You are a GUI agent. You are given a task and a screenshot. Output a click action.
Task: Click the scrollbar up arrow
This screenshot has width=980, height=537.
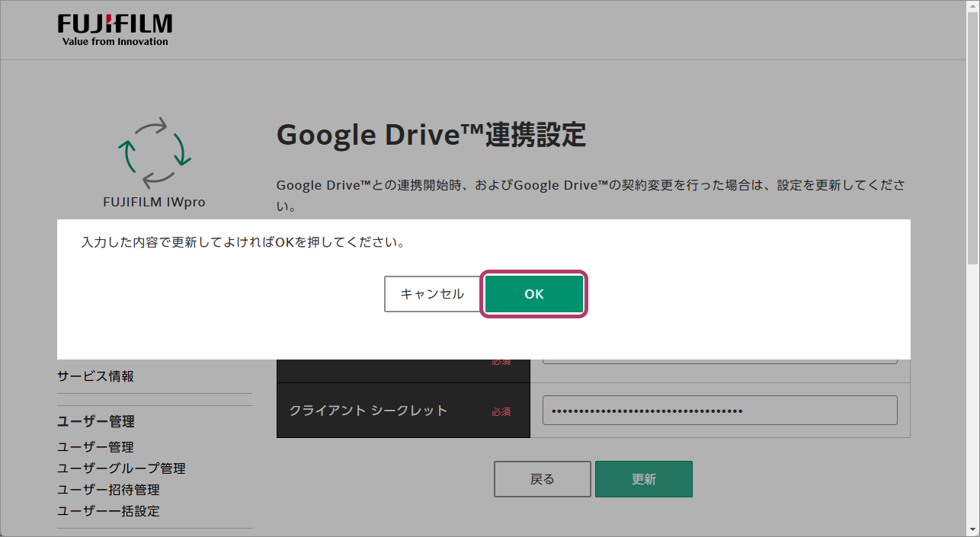click(x=972, y=8)
